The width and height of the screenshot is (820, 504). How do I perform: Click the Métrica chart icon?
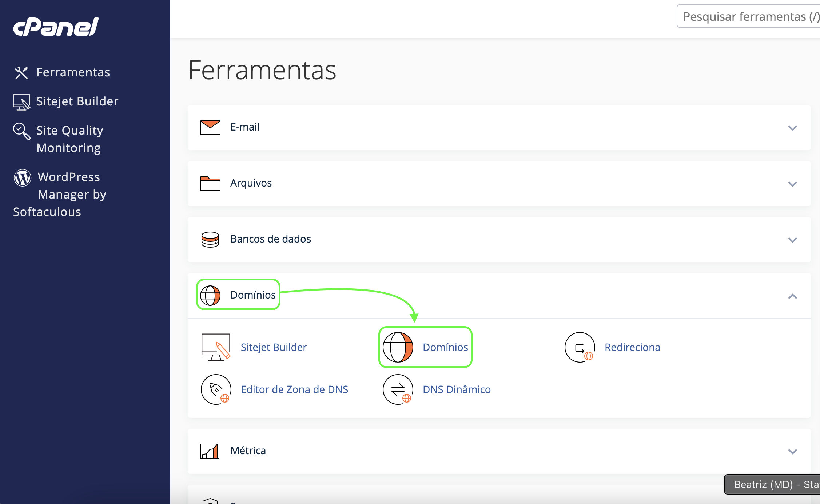[x=210, y=451]
